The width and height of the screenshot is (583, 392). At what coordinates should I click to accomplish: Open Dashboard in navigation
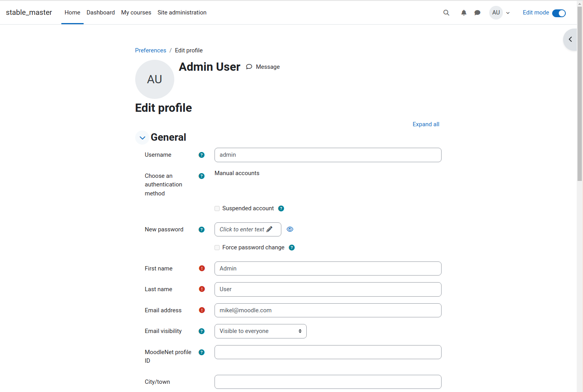coord(101,13)
